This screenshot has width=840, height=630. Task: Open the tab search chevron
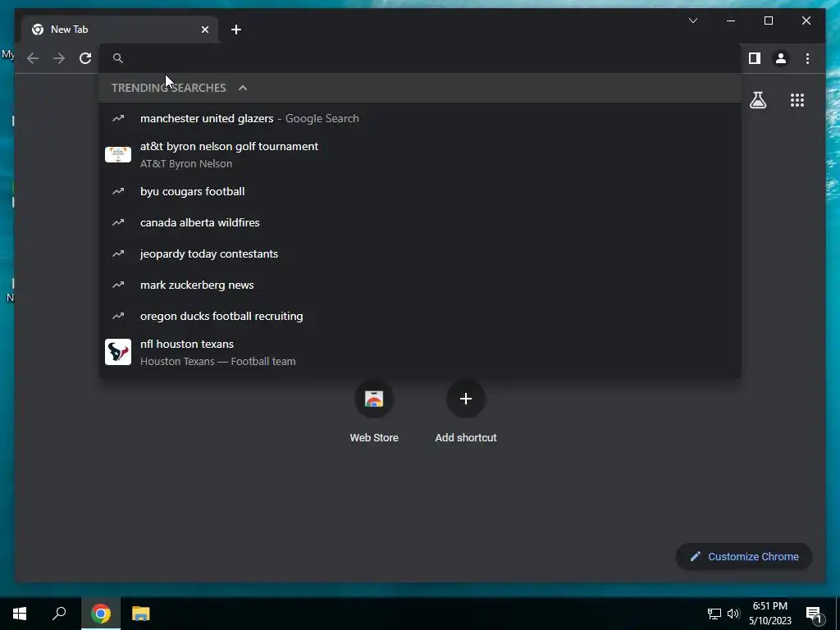pyautogui.click(x=692, y=21)
